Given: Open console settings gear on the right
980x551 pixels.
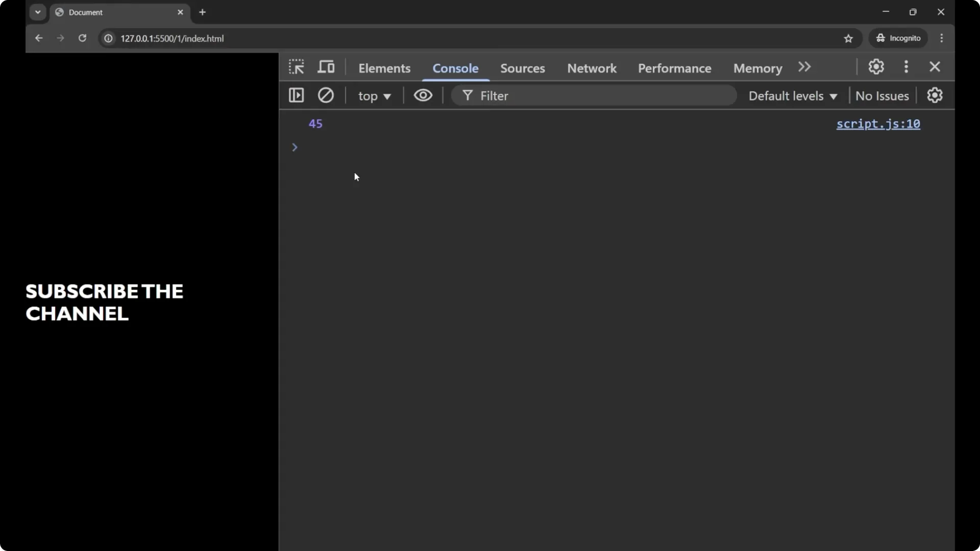Looking at the screenshot, I should click(x=935, y=95).
